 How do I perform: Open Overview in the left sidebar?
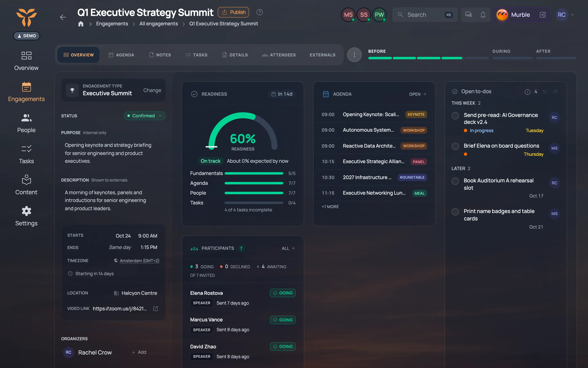click(x=26, y=61)
